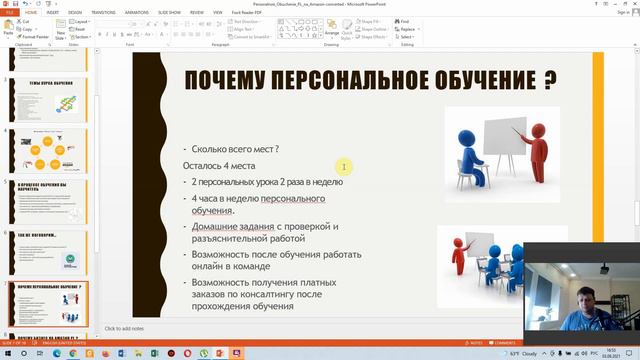This screenshot has height=360, width=640.
Task: Click the PowerPoint taskbar icon
Action: [x=220, y=353]
